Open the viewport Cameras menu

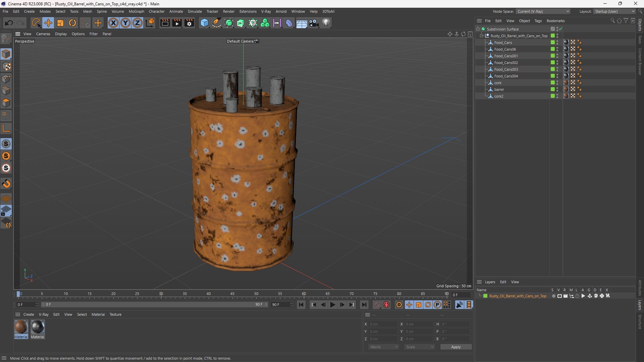pos(43,34)
